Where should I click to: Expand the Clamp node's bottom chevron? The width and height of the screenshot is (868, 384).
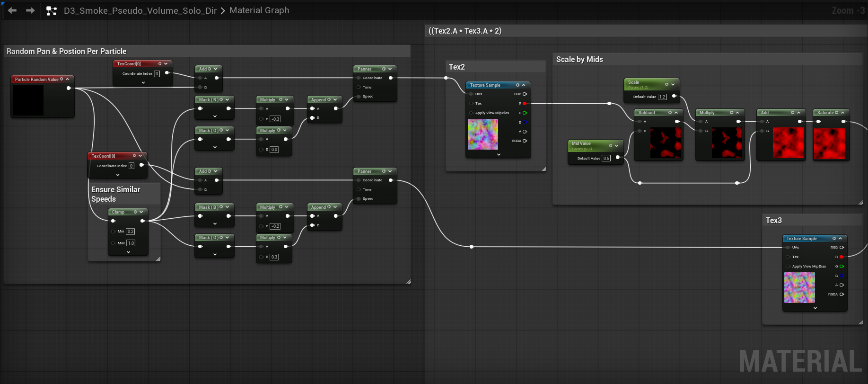click(x=128, y=252)
